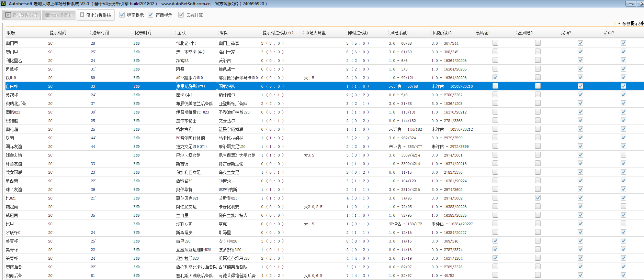
Task: Toggle the 弹窗提示 checkbox
Action: (x=122, y=15)
